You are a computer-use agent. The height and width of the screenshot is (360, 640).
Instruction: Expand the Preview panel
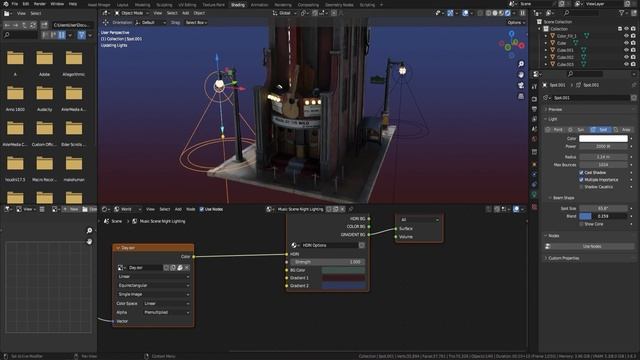pyautogui.click(x=555, y=109)
